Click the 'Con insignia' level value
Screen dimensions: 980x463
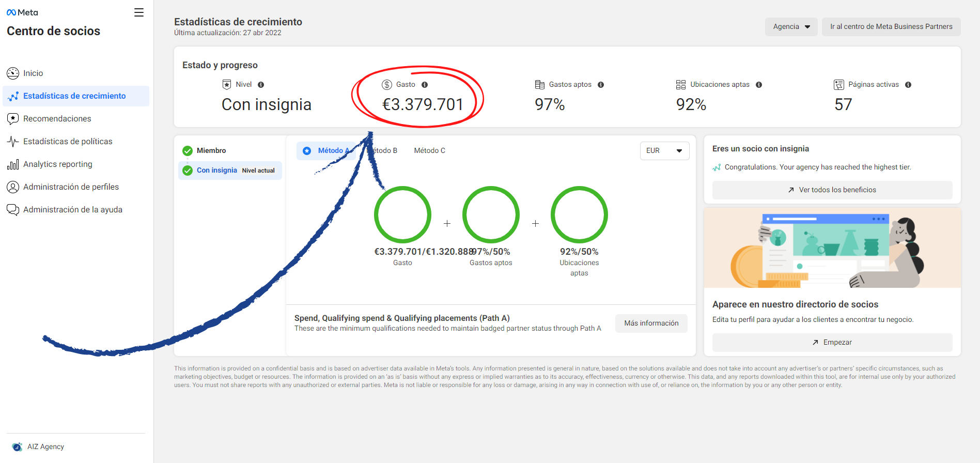coord(267,105)
